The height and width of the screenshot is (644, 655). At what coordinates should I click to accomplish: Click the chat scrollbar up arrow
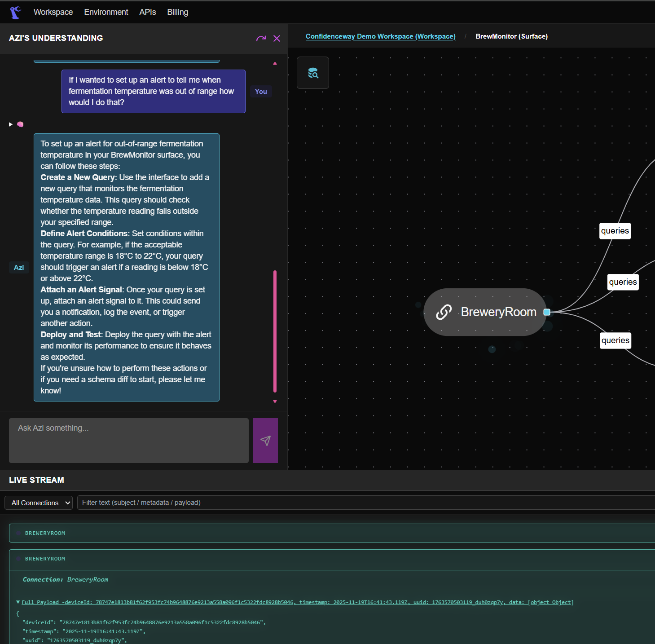click(x=275, y=63)
